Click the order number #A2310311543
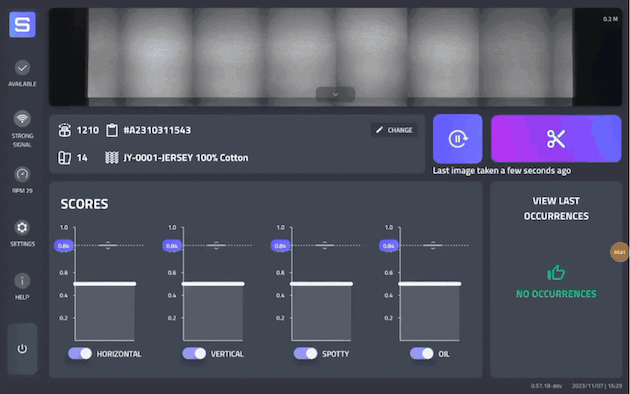The height and width of the screenshot is (394, 630). pyautogui.click(x=157, y=130)
